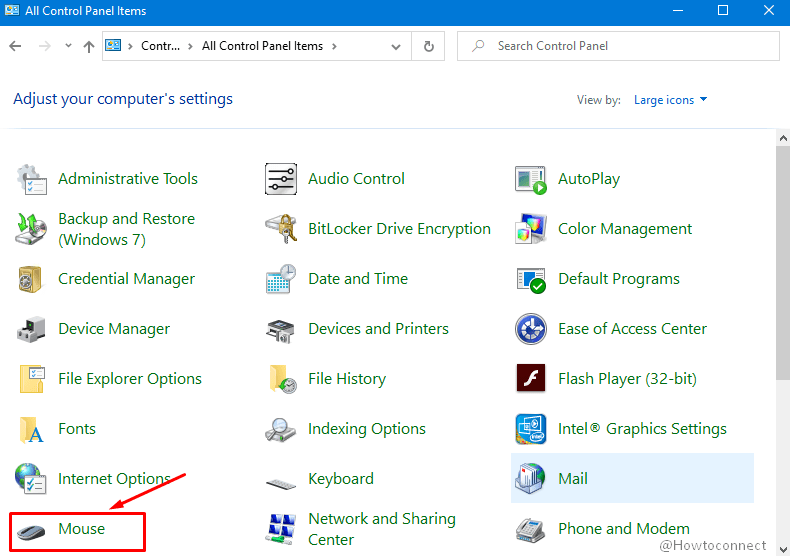Go up one level with Up arrow
Screen dimensions: 790x556
[x=89, y=47]
